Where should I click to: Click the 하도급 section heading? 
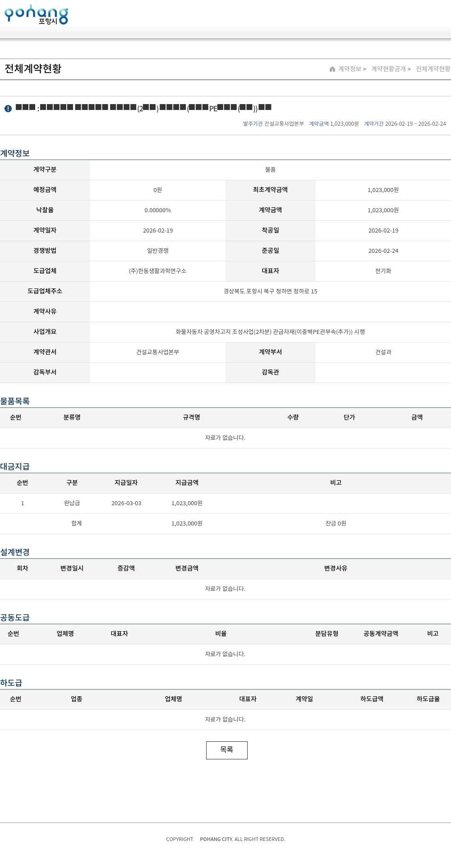pyautogui.click(x=11, y=683)
